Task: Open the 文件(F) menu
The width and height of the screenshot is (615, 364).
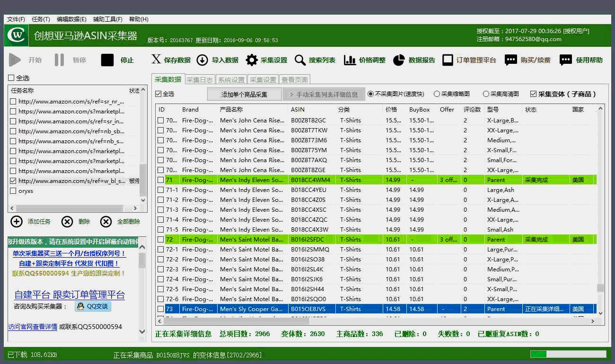Action: (x=16, y=19)
